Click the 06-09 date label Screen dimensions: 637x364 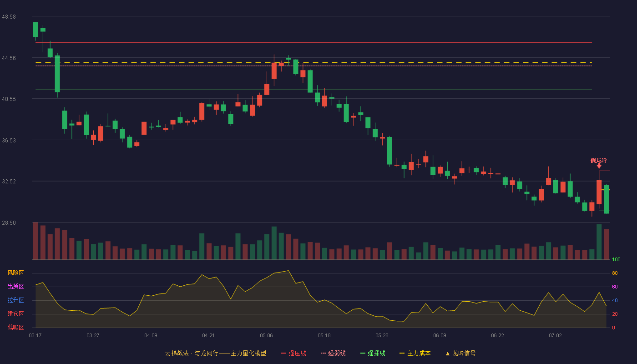440,335
